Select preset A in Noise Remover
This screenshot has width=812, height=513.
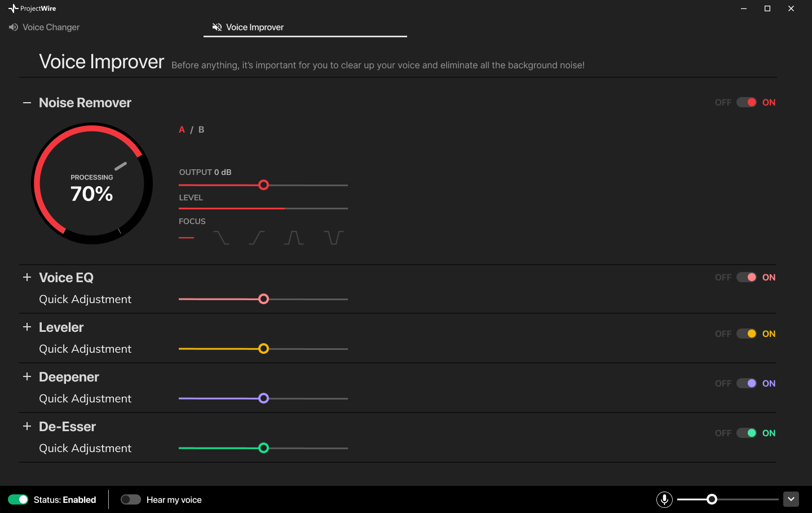pyautogui.click(x=182, y=129)
